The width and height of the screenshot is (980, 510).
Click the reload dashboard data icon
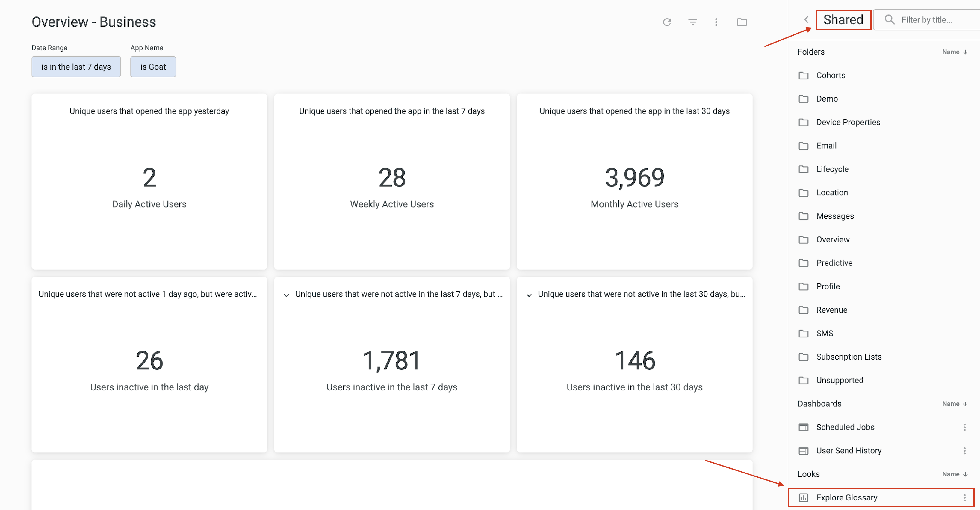click(x=666, y=22)
